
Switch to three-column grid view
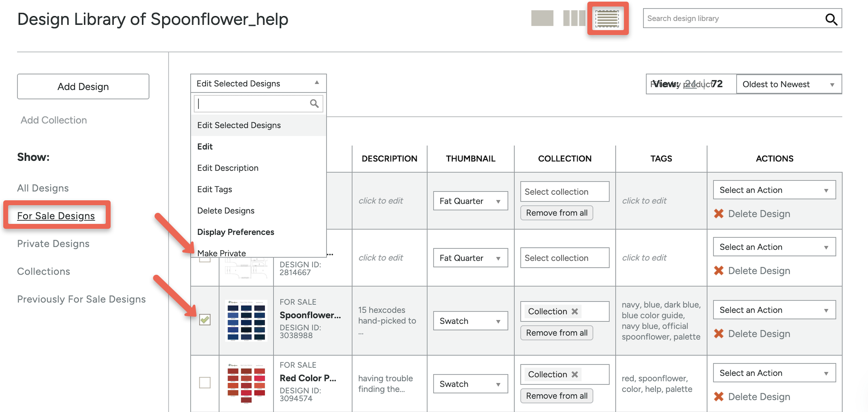(574, 18)
